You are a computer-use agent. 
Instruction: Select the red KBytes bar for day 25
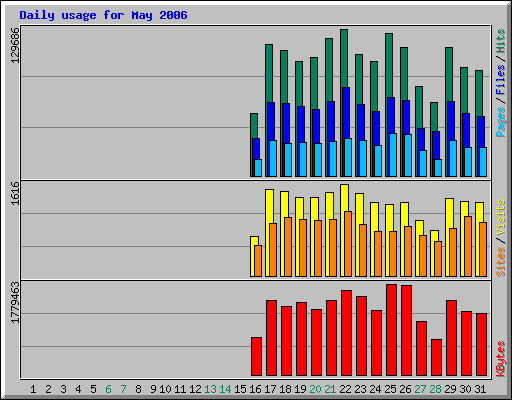pyautogui.click(x=391, y=330)
